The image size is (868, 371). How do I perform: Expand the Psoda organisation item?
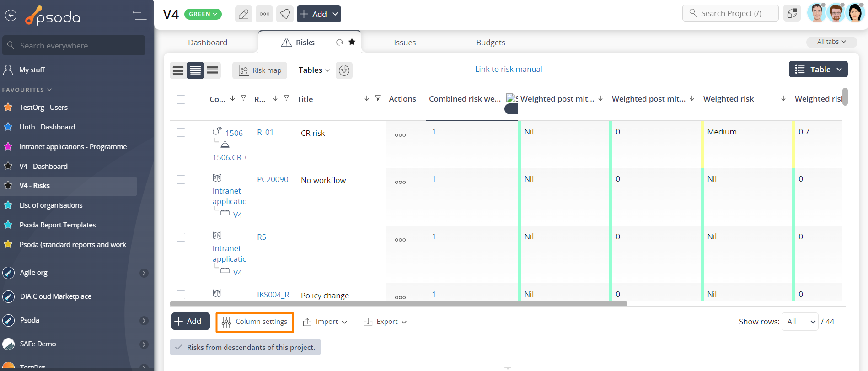[x=144, y=321]
